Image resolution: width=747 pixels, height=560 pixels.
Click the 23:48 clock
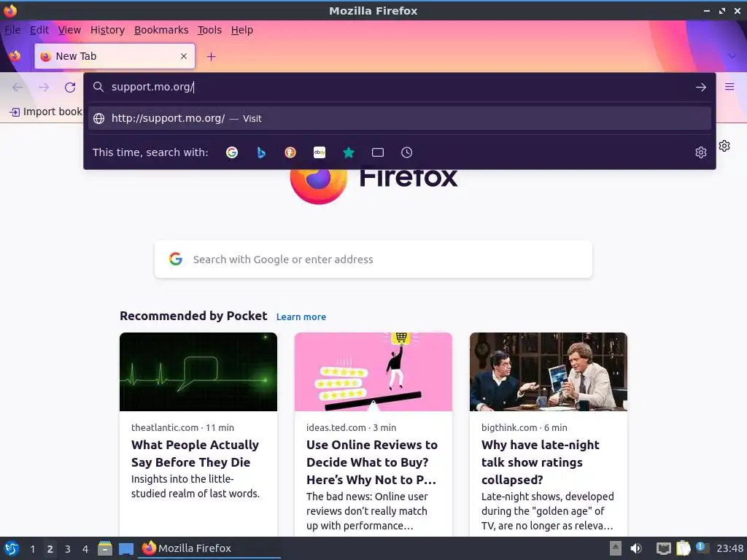click(x=729, y=548)
